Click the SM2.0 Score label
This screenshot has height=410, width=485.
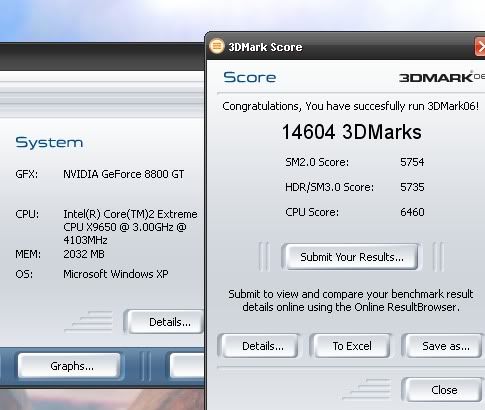pyautogui.click(x=317, y=162)
